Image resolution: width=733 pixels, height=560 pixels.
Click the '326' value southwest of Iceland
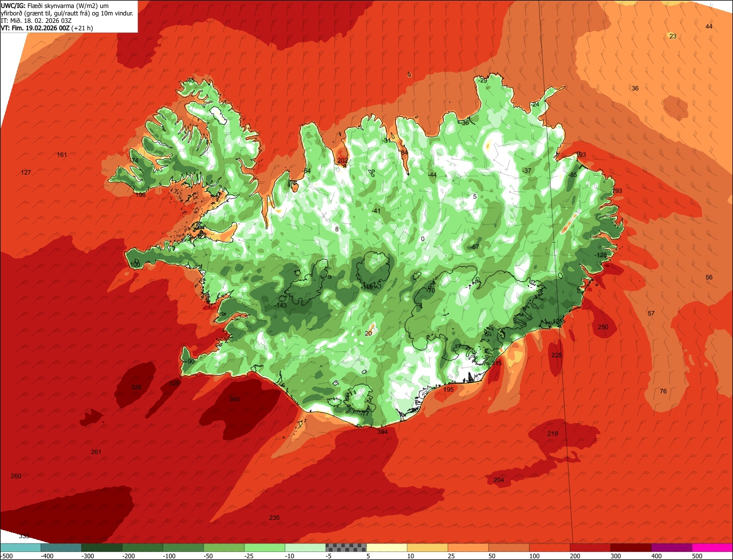tap(136, 387)
